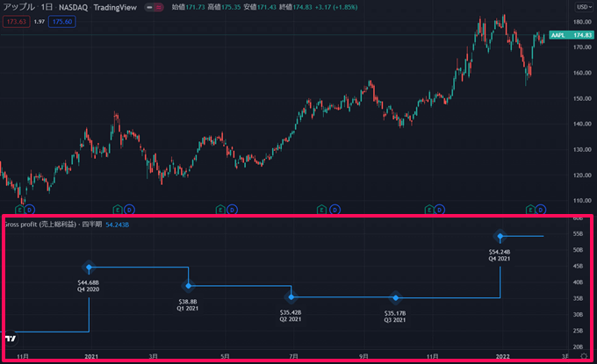The image size is (597, 364).
Task: Click the アップル symbol name in chart title
Action: click(x=19, y=7)
